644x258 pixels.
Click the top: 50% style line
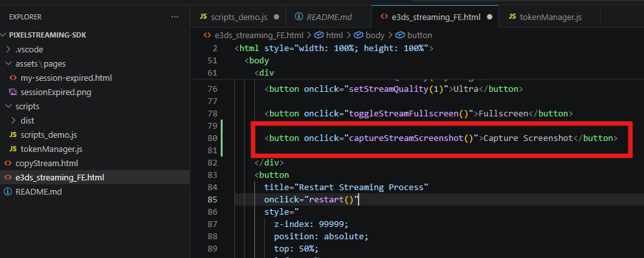coord(296,249)
